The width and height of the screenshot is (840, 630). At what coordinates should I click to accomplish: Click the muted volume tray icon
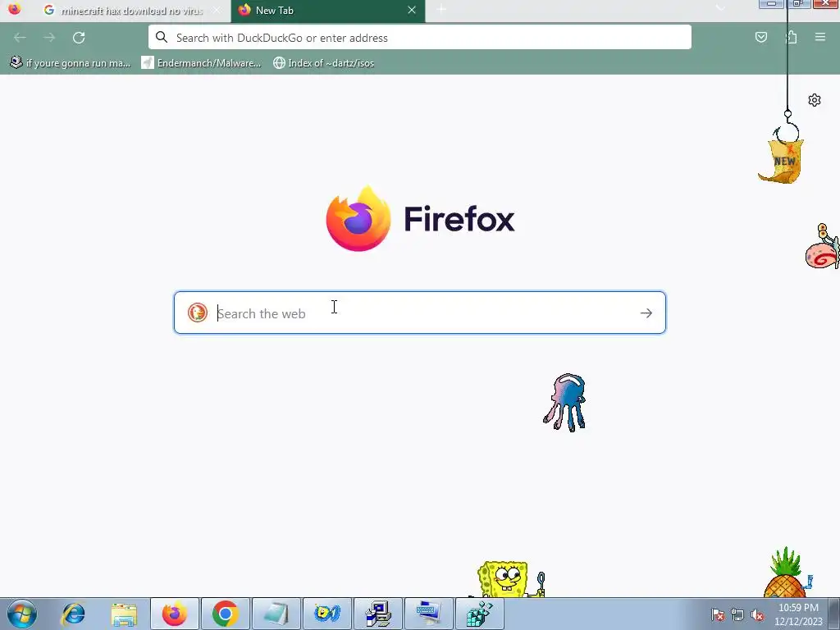(x=757, y=614)
